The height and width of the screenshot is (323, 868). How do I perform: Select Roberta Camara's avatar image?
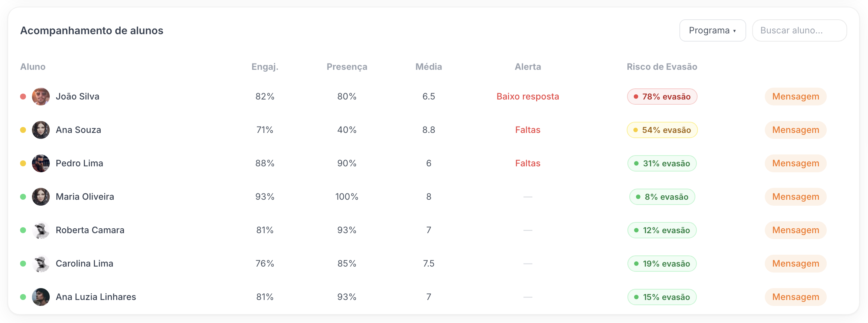pyautogui.click(x=41, y=230)
